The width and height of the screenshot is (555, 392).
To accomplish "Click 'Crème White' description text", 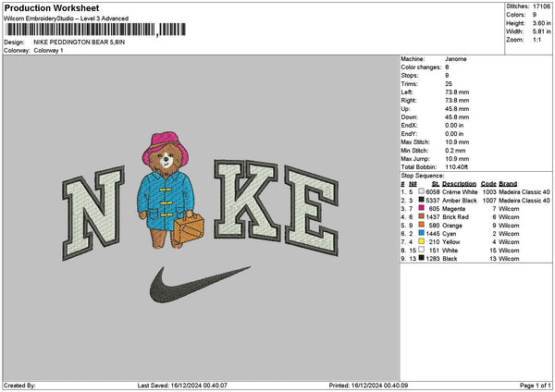I will click(x=460, y=191).
